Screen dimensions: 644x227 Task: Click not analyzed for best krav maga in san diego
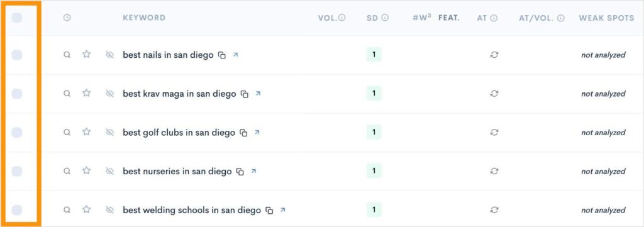603,94
